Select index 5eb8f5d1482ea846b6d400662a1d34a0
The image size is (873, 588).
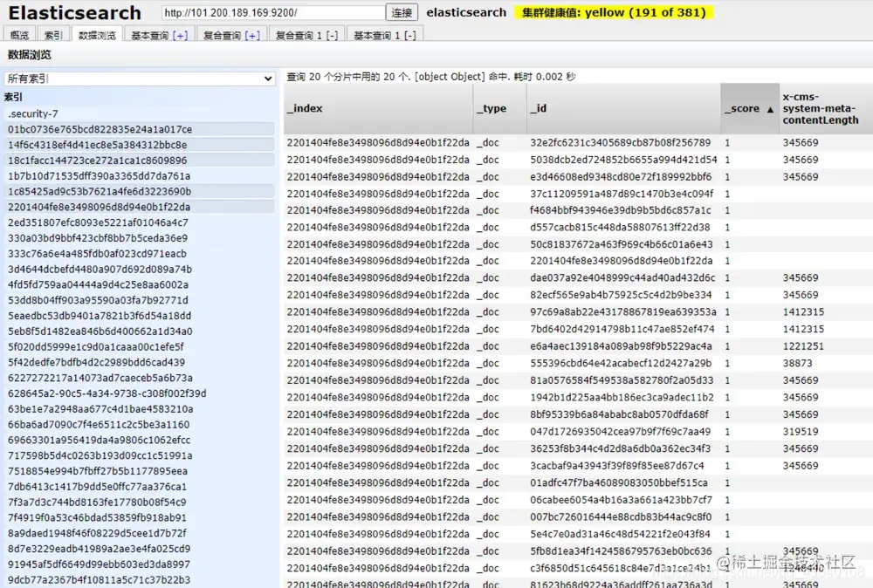pyautogui.click(x=139, y=332)
